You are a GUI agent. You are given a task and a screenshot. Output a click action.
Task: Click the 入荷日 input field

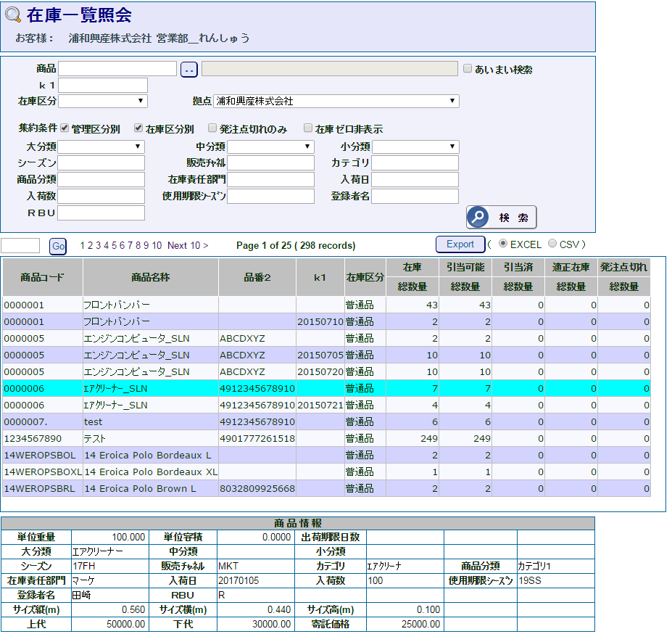415,180
